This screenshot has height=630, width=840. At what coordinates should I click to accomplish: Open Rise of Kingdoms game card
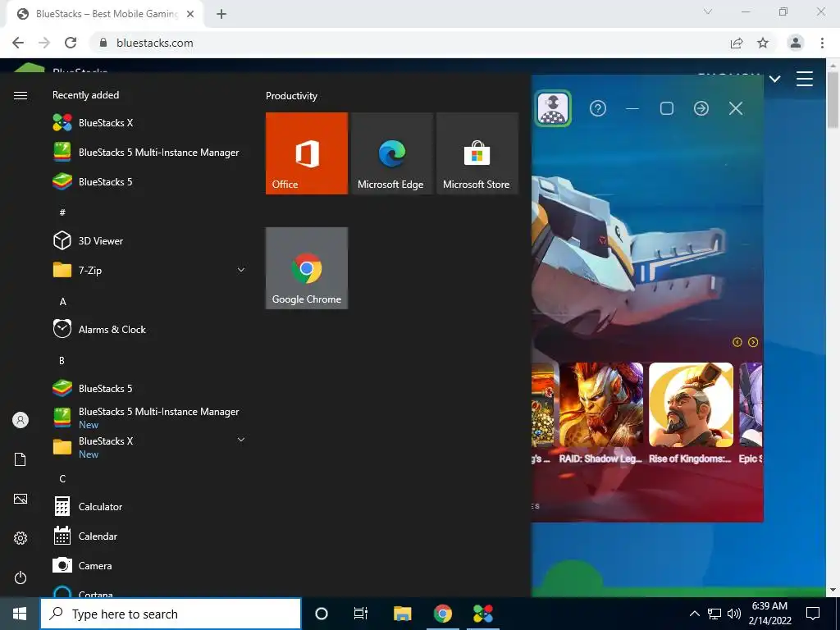(691, 412)
